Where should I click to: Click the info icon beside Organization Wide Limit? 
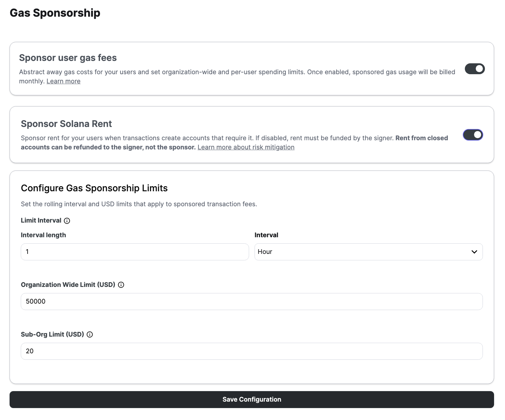tap(121, 285)
